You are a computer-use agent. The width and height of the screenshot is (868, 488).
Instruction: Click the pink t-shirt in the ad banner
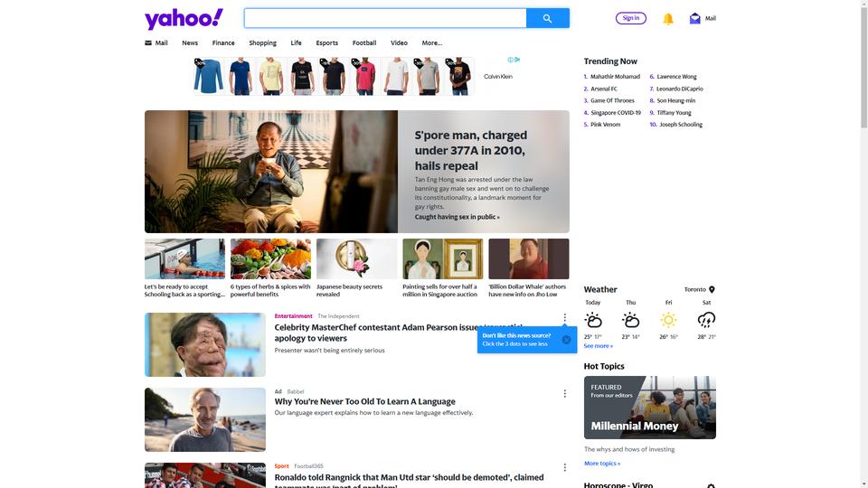tap(364, 76)
